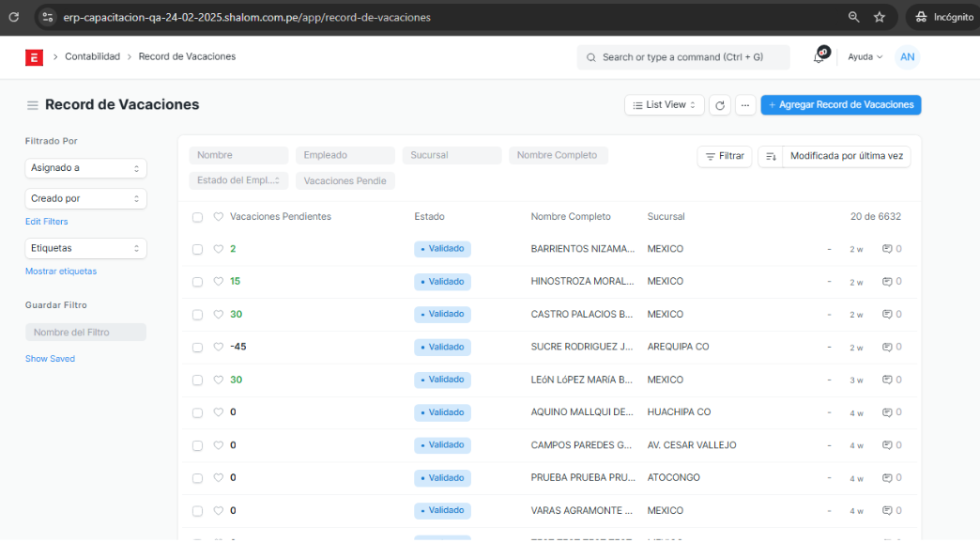This screenshot has width=980, height=543.
Task: Click the Nombre Completo filter field
Action: (558, 156)
